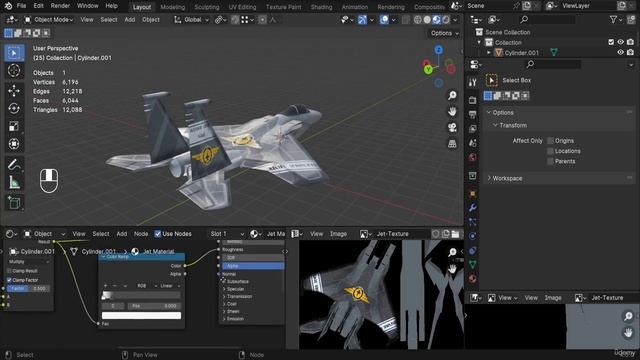Open the Render menu

[60, 6]
